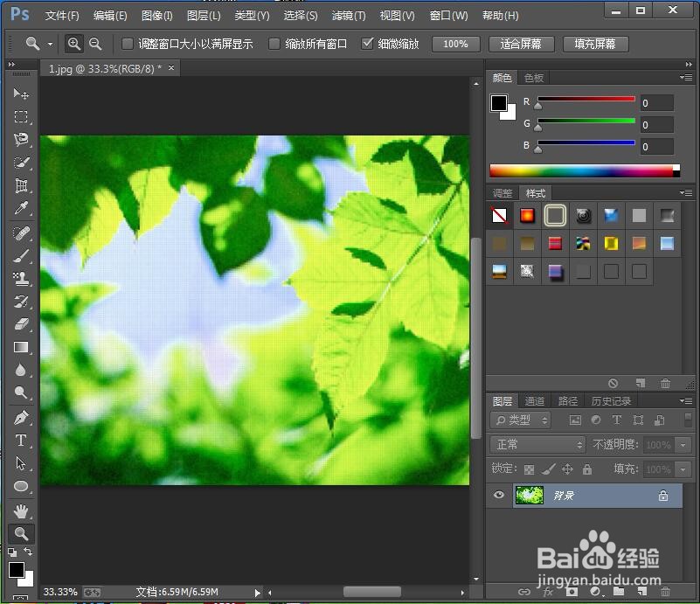Open layer filter type dropdown
Viewport: 700px width, 604px height.
coord(521,420)
